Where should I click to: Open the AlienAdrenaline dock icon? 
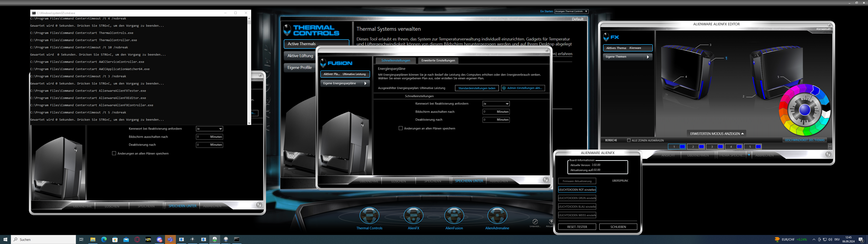tap(497, 216)
